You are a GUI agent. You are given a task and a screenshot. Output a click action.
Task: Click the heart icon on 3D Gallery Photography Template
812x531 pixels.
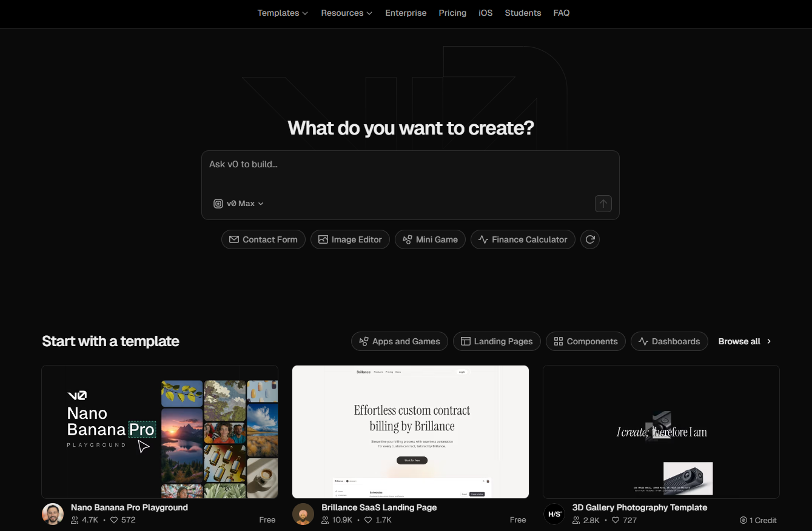615,520
